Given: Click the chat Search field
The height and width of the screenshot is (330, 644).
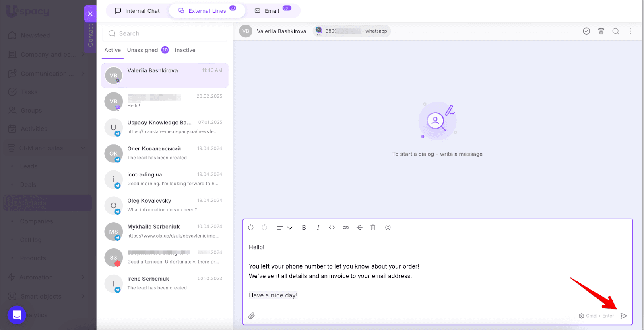Looking at the screenshot, I should click(x=165, y=33).
